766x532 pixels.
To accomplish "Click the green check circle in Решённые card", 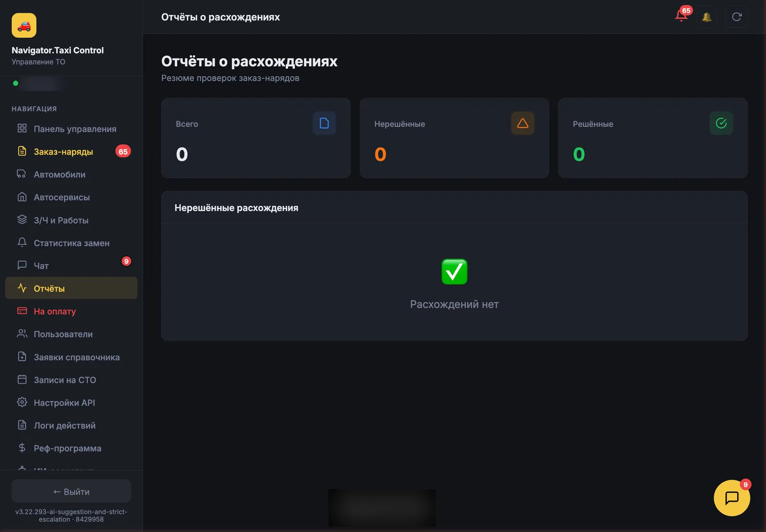I will [x=721, y=123].
